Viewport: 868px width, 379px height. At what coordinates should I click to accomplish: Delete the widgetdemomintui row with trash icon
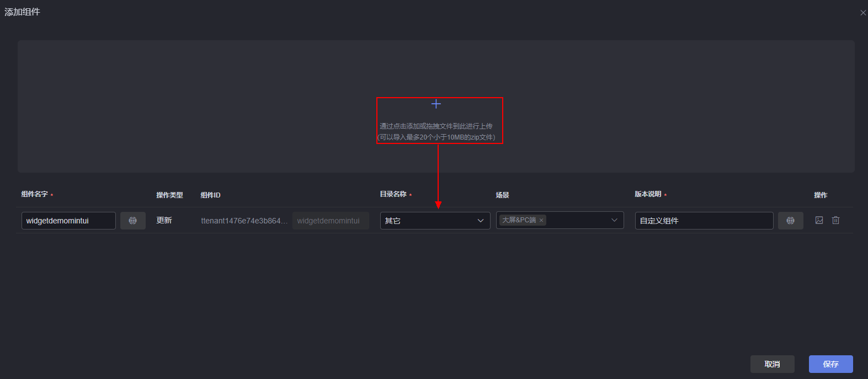click(835, 220)
